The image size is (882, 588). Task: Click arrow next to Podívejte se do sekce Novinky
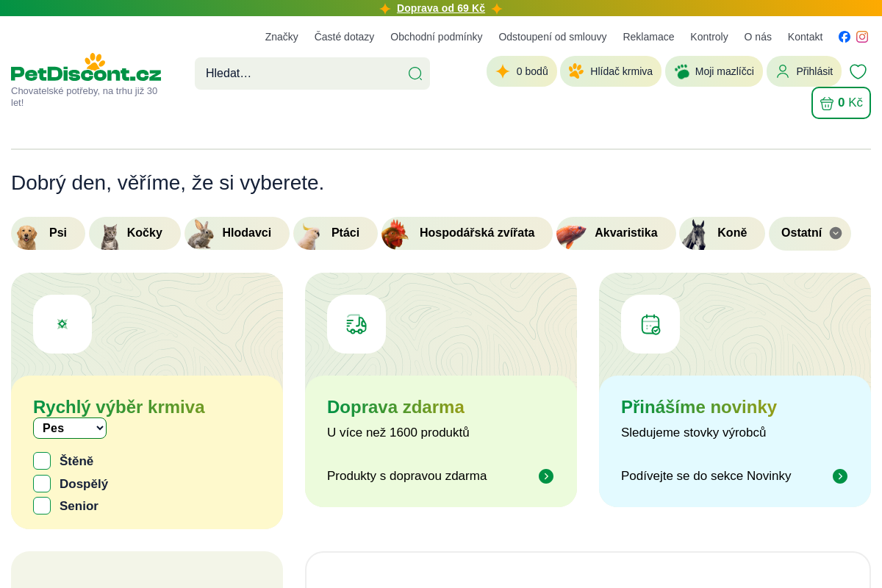point(840,476)
